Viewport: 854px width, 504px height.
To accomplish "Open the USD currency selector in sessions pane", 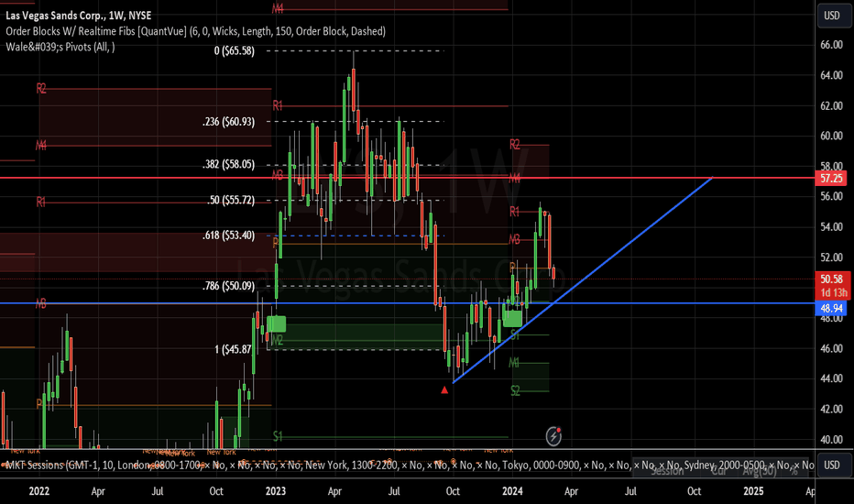I will click(x=832, y=465).
